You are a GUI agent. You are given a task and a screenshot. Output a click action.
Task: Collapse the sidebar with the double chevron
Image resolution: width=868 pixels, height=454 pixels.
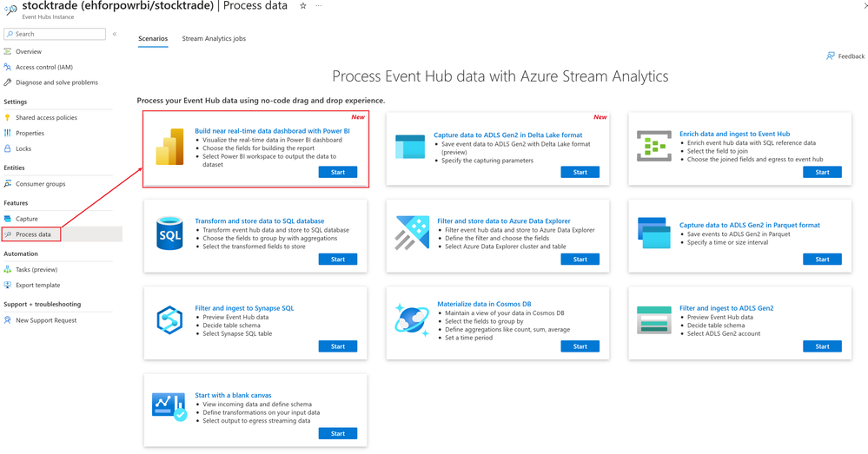tap(115, 34)
